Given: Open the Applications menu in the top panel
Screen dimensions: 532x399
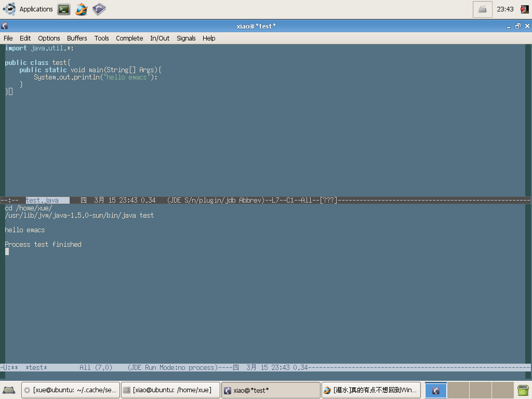Looking at the screenshot, I should [28, 9].
